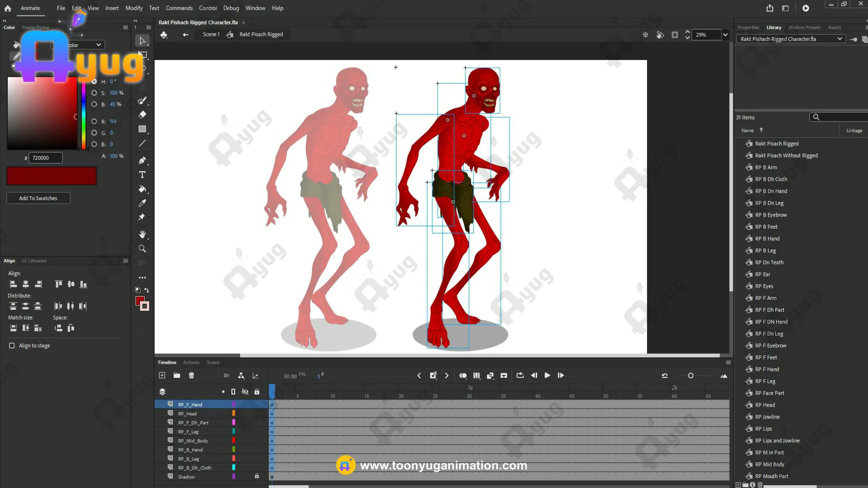Enable Align to stage checkbox
Image resolution: width=868 pixels, height=488 pixels.
pyautogui.click(x=12, y=346)
